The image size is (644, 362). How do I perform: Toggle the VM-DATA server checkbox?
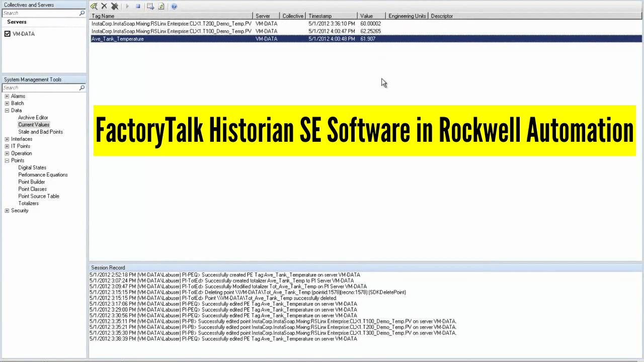coord(7,34)
